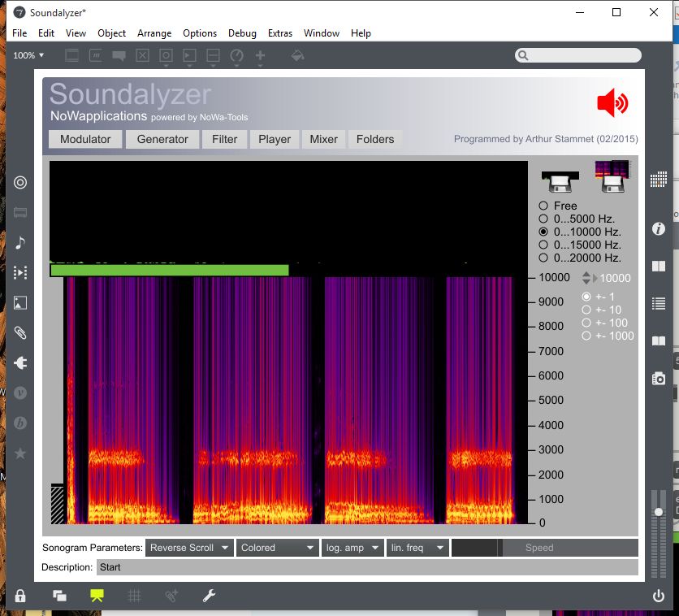Image resolution: width=679 pixels, height=616 pixels.
Task: Open the Audio note browser in left sidebar
Action: 20,243
